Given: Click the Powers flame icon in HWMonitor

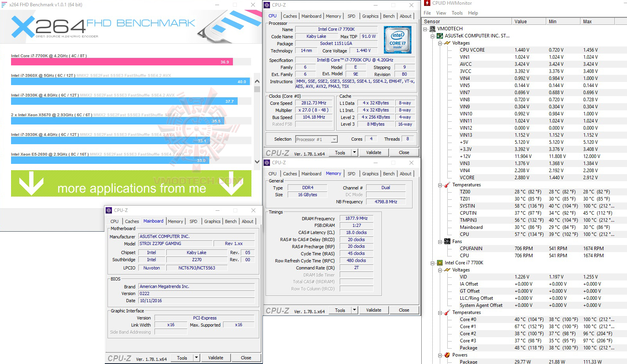Looking at the screenshot, I should [x=447, y=355].
